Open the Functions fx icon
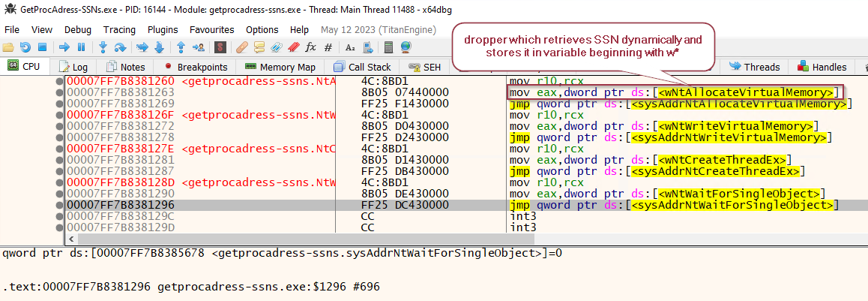Image resolution: width=868 pixels, height=301 pixels. pos(310,48)
